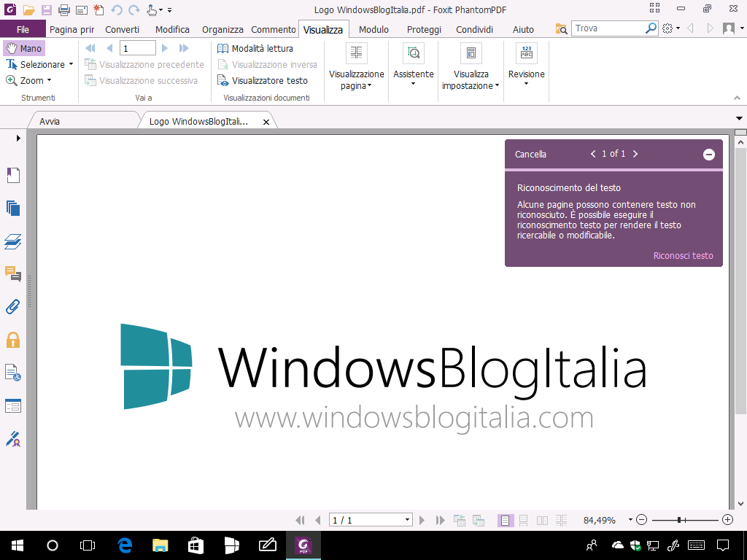Open the attachments paperclip panel
The image size is (747, 560).
(13, 307)
